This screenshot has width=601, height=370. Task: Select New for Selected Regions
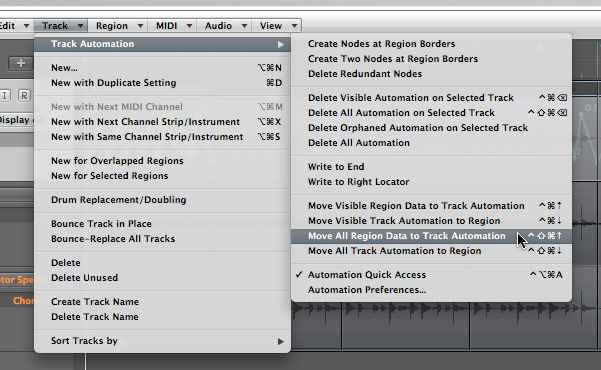click(x=162, y=176)
